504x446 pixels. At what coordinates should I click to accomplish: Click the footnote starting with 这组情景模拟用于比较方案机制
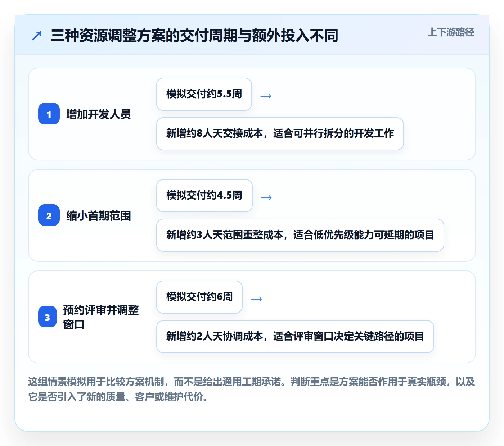pos(252,389)
